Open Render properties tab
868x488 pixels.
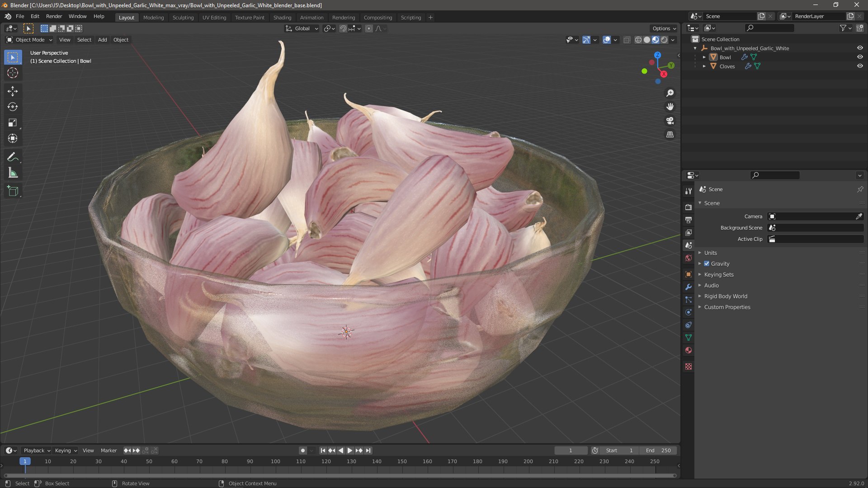click(x=689, y=207)
